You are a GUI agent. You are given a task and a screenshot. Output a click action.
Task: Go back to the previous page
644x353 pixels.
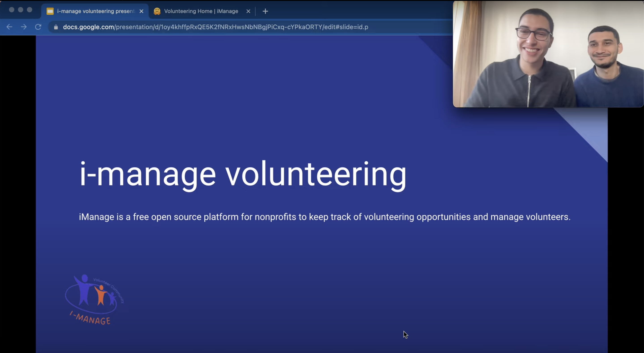tap(9, 27)
